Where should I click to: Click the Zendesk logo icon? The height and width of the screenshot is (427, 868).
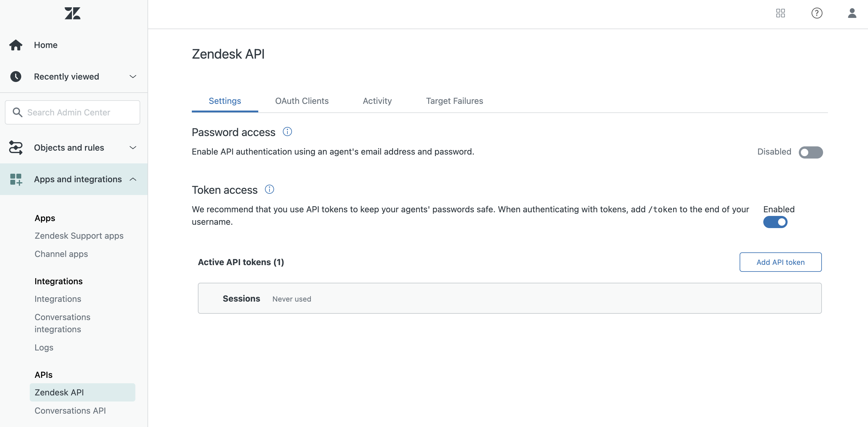click(x=73, y=13)
